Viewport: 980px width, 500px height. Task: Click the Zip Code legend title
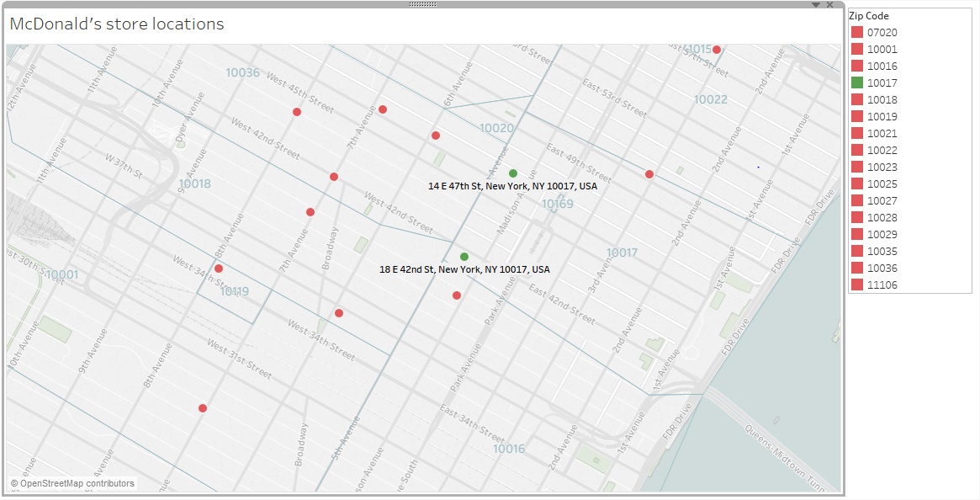(x=869, y=16)
